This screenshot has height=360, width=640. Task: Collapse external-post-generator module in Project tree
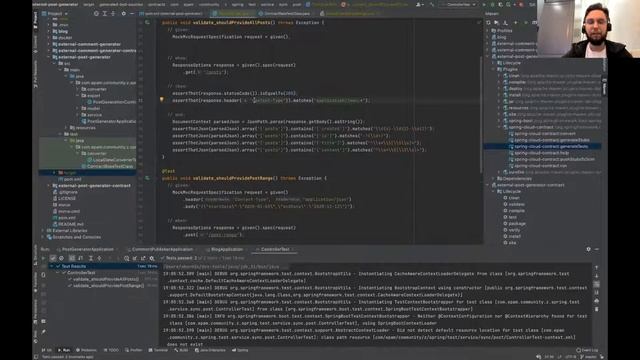[x=49, y=57]
